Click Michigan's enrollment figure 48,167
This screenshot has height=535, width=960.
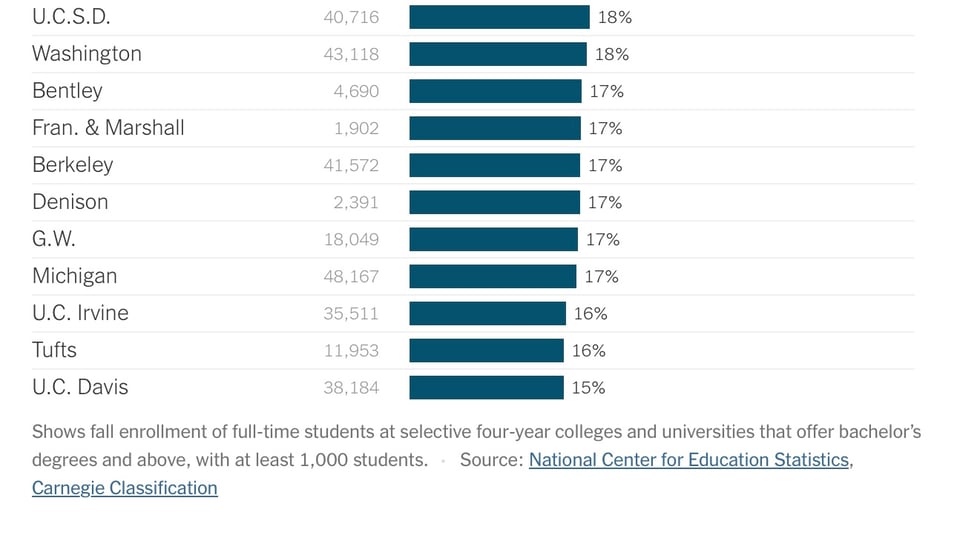click(x=351, y=276)
